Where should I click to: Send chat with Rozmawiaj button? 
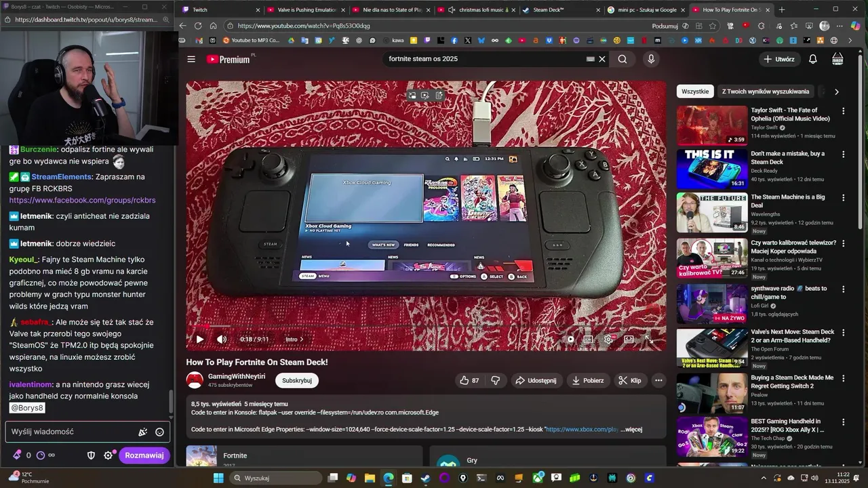coord(144,455)
